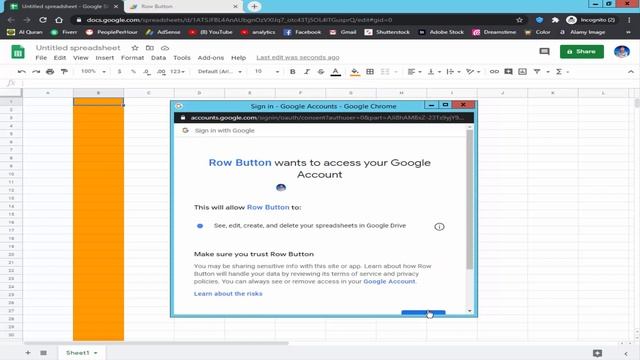640x360 pixels.
Task: Click the Untitled spreadsheet title field
Action: pos(78,48)
